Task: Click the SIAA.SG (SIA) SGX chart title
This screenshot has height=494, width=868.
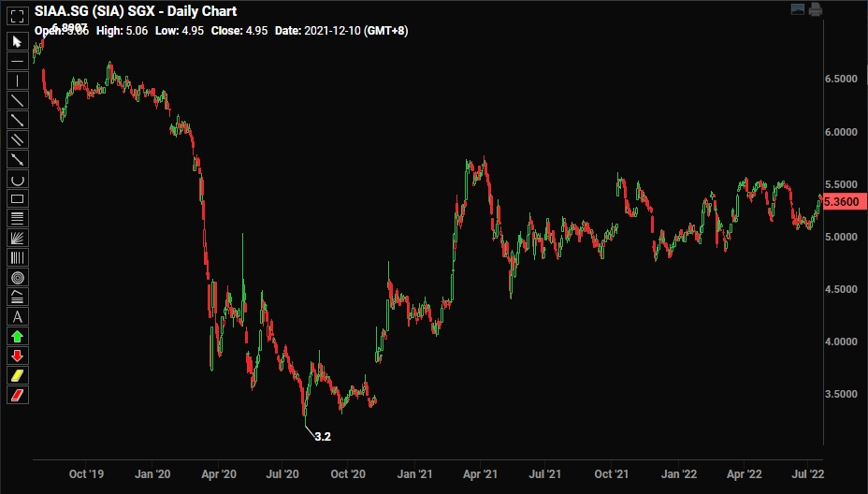Action: click(136, 11)
